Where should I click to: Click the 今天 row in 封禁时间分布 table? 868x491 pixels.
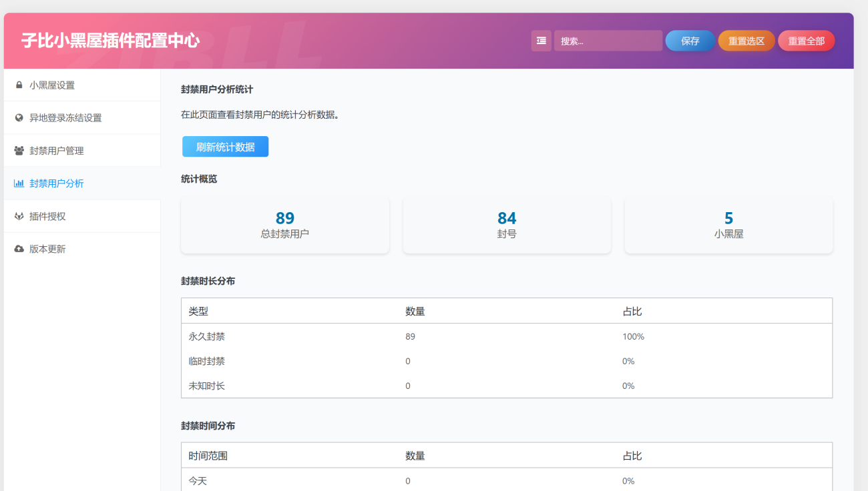pos(507,480)
